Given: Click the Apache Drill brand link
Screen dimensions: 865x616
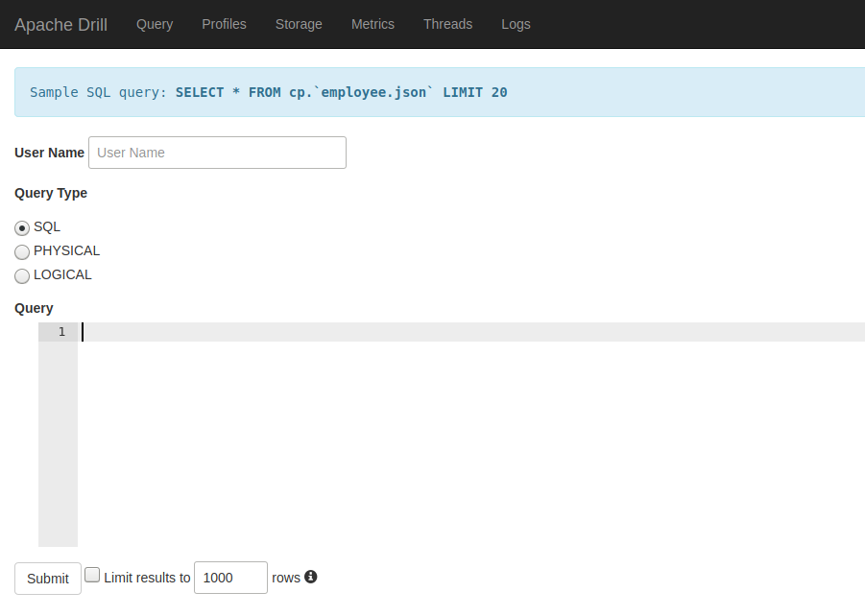Looking at the screenshot, I should (x=60, y=25).
